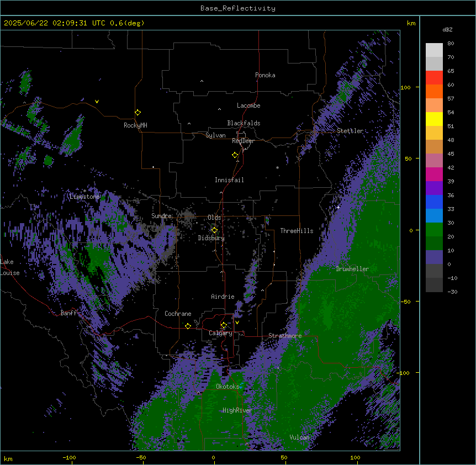Click the Stettler label
Screen dimensions: 476x465
350,131
